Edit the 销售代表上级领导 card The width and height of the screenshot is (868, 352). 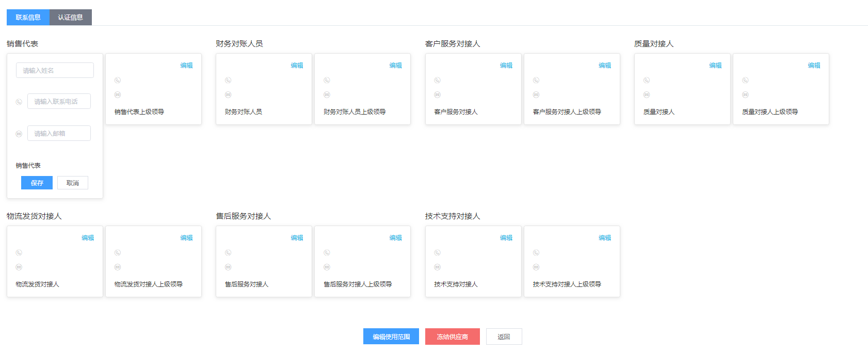click(186, 66)
